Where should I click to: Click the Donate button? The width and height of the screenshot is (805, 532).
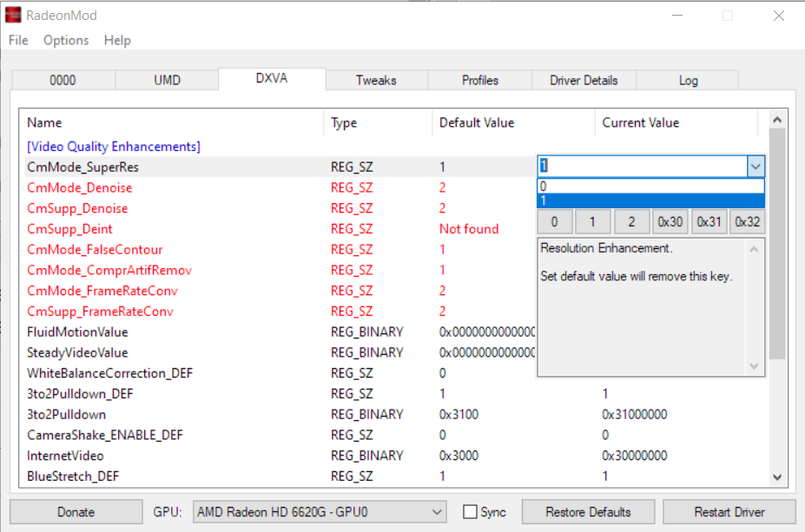pos(76,512)
